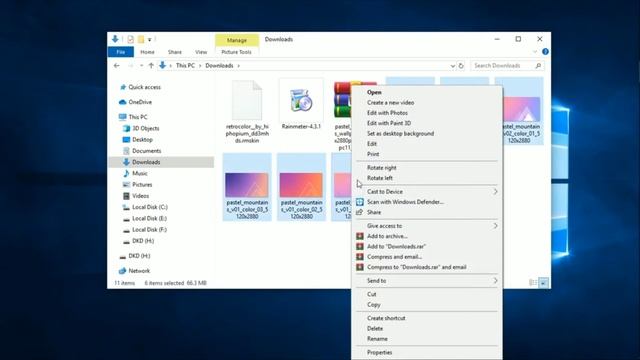This screenshot has width=640, height=360.
Task: Choose Edit with Photos
Action: coord(427,113)
